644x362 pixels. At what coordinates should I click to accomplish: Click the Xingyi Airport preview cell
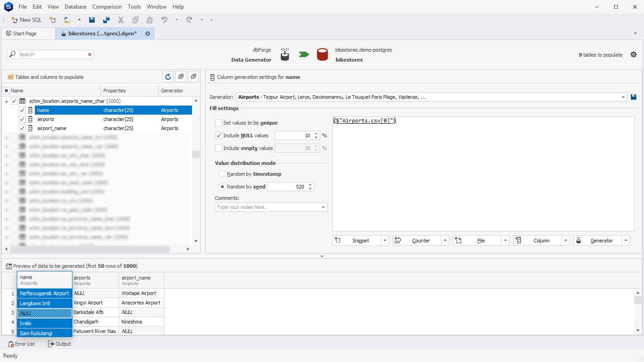tap(96, 303)
